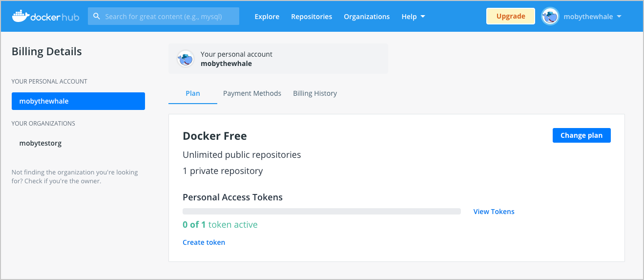This screenshot has height=280, width=644.
Task: Open the mobythewhale user account dropdown
Action: 592,17
